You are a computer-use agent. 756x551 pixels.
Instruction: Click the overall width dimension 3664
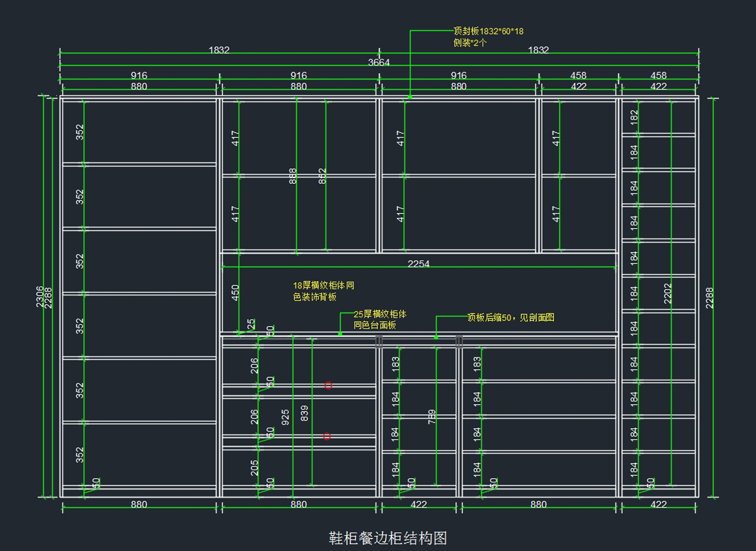[x=379, y=62]
